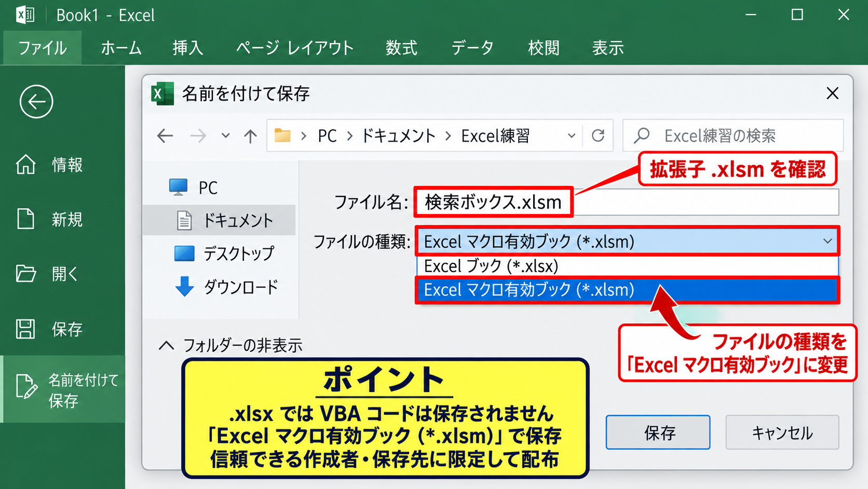Select デスクトップ in the navigation pane
Image resolution: width=868 pixels, height=489 pixels.
pos(224,254)
